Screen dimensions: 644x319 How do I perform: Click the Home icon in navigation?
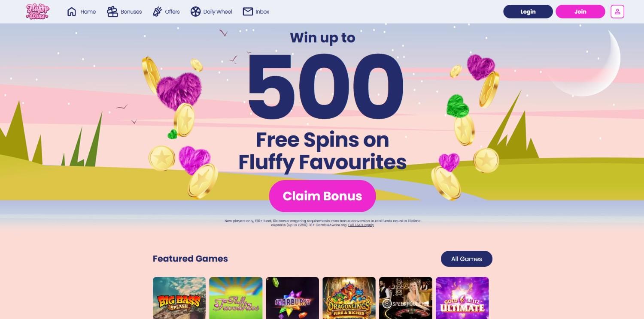pyautogui.click(x=72, y=12)
